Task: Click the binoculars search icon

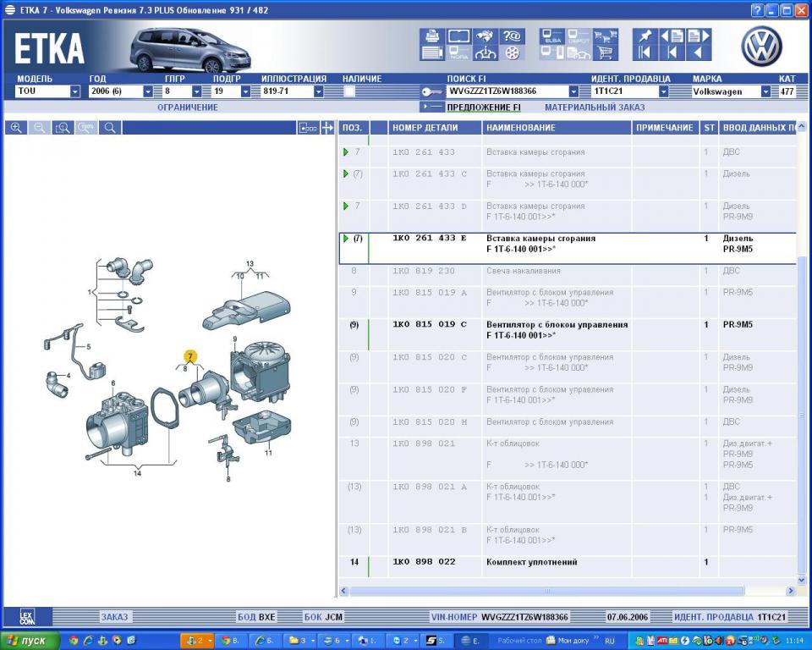Action: [485, 36]
